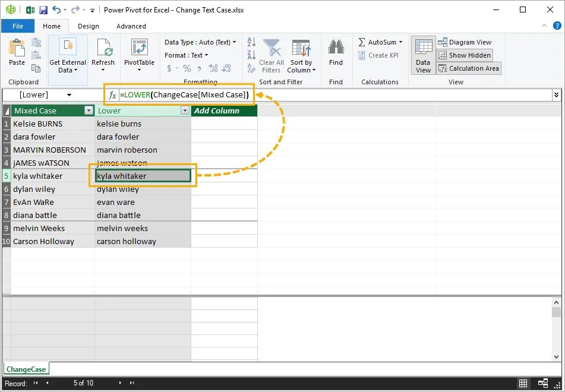Image resolution: width=565 pixels, height=392 pixels.
Task: Go to previous record button
Action: [x=47, y=383]
